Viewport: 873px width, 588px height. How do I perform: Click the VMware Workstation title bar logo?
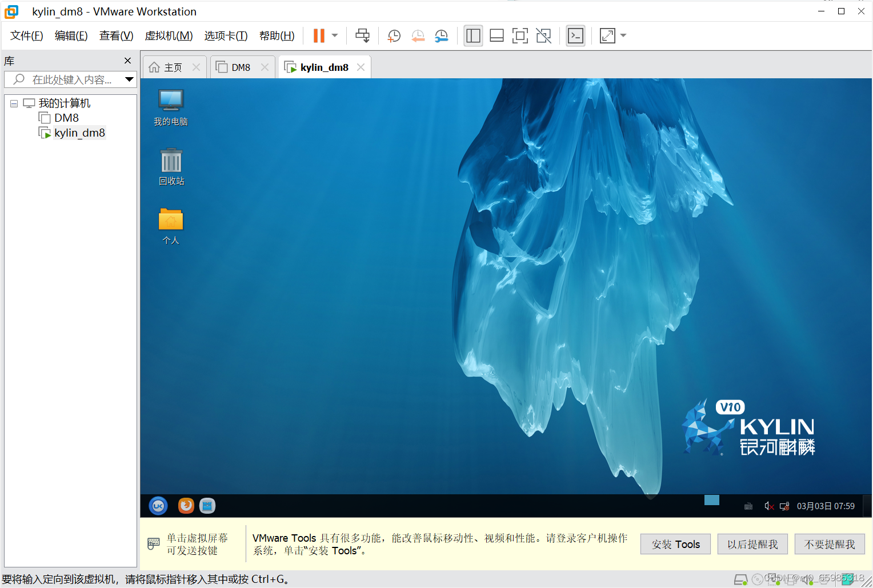coord(11,11)
